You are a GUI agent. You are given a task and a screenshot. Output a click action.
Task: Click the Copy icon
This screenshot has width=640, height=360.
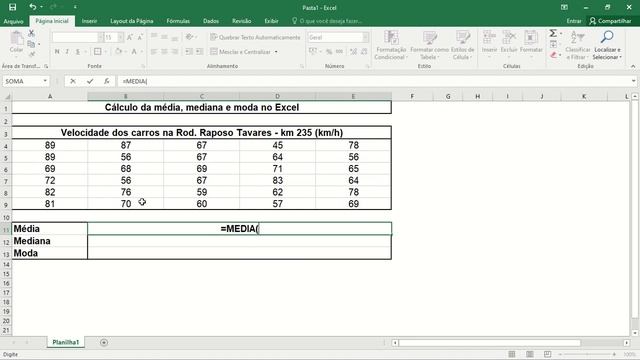[x=31, y=44]
